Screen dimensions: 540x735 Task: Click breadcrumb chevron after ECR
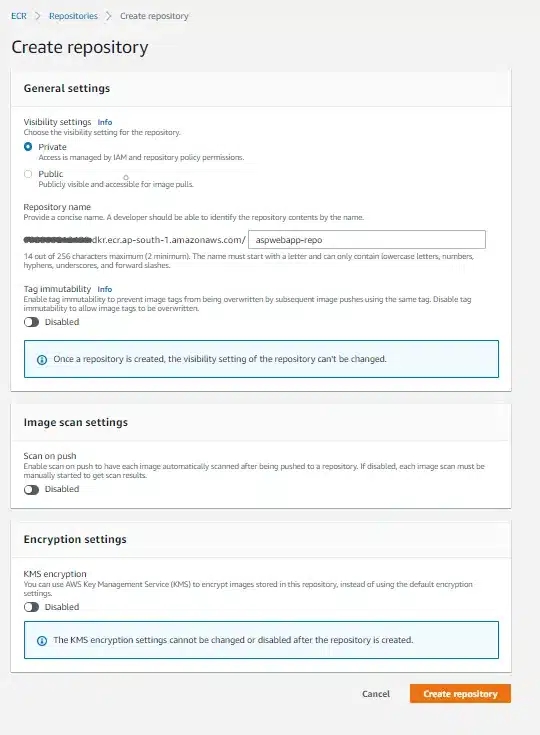[x=38, y=16]
